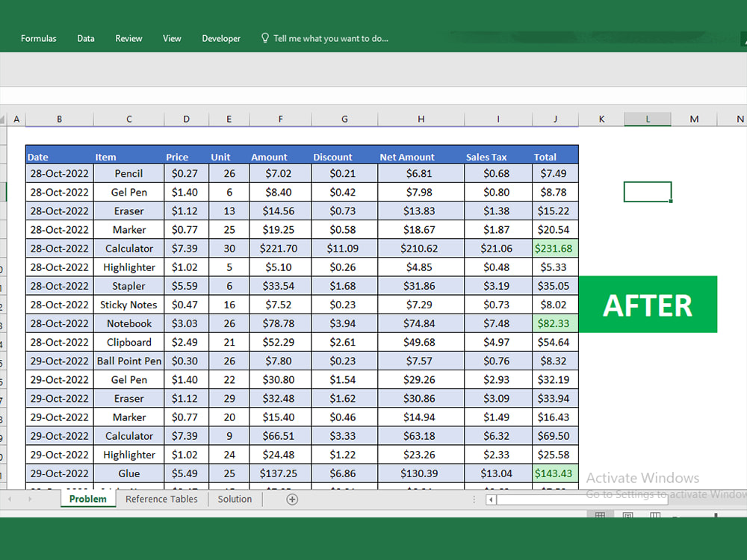This screenshot has height=560, width=747.
Task: Switch to the Reference Tables sheet
Action: [161, 499]
